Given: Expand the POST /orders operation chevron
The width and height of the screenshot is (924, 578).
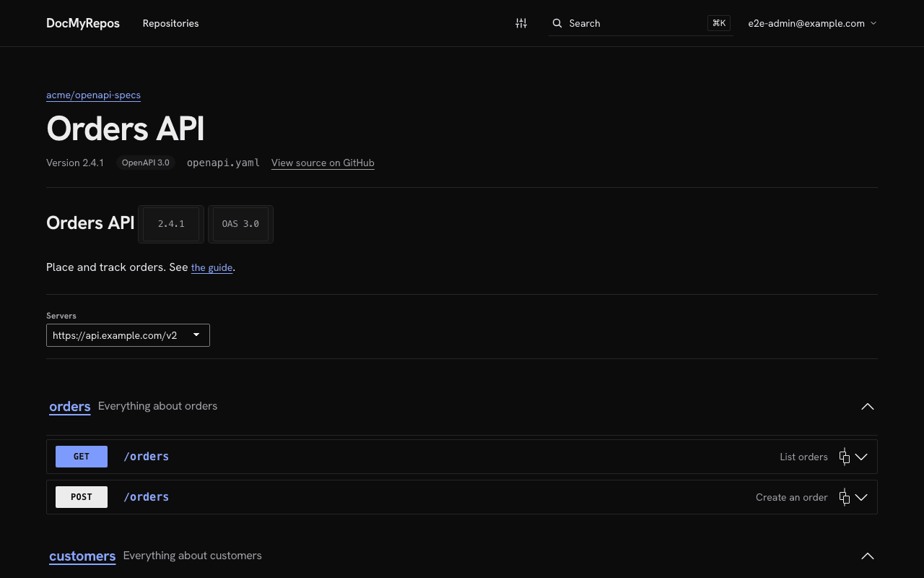Looking at the screenshot, I should pyautogui.click(x=861, y=497).
